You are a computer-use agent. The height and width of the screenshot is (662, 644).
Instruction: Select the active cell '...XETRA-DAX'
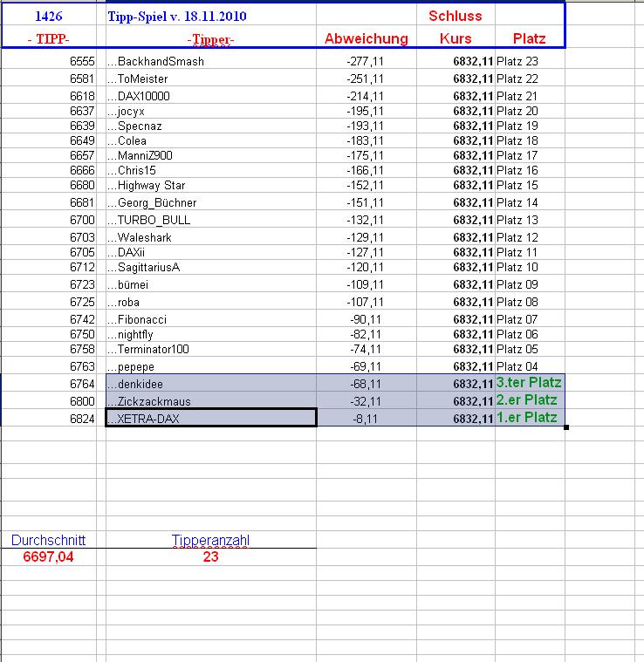[210, 418]
